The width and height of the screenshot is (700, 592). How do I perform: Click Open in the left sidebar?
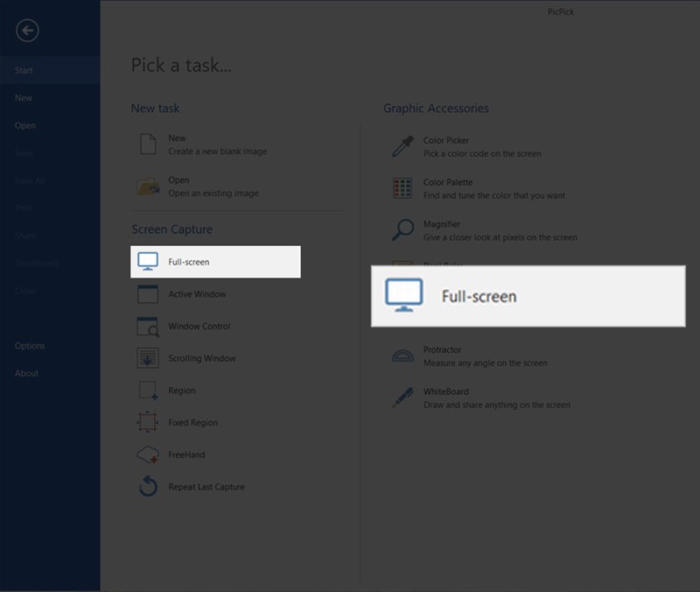[25, 125]
